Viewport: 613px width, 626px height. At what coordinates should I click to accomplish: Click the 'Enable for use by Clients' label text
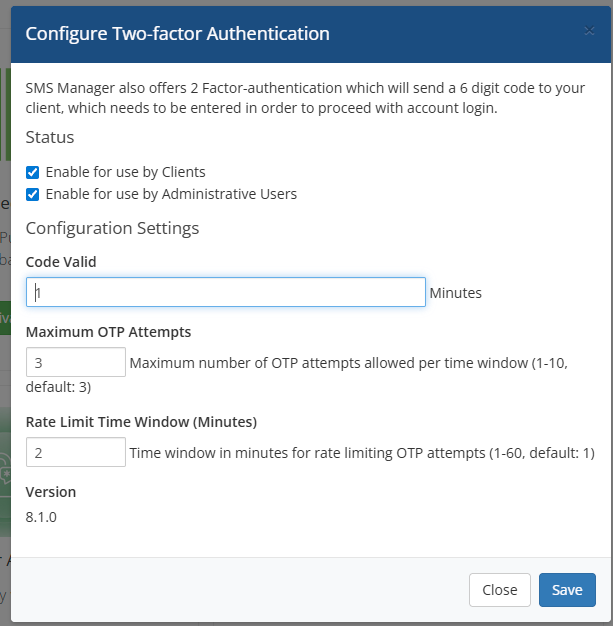[125, 172]
